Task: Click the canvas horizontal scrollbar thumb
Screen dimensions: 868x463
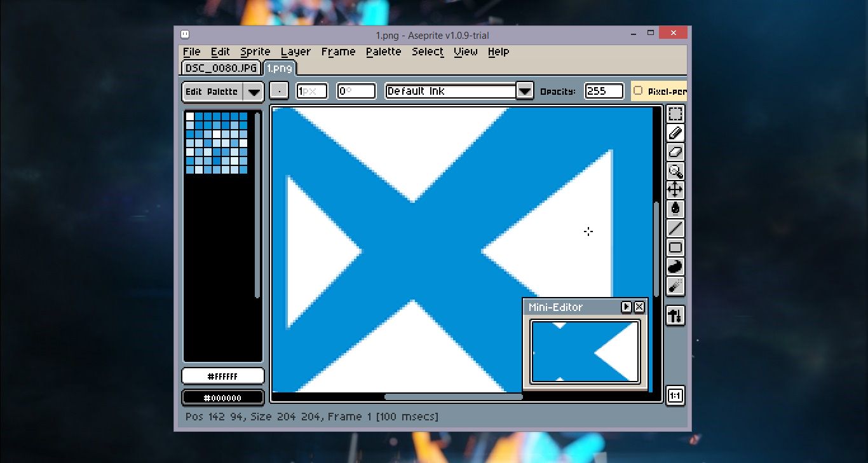Action: [454, 397]
